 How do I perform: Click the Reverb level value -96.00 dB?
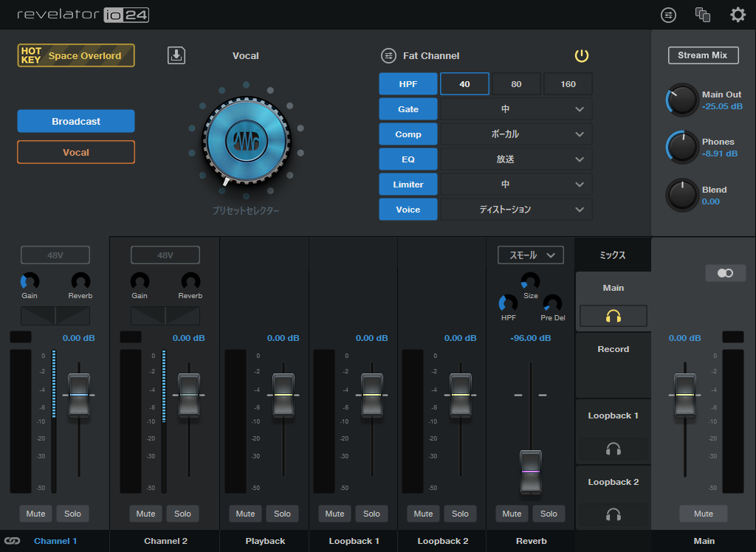(x=530, y=338)
